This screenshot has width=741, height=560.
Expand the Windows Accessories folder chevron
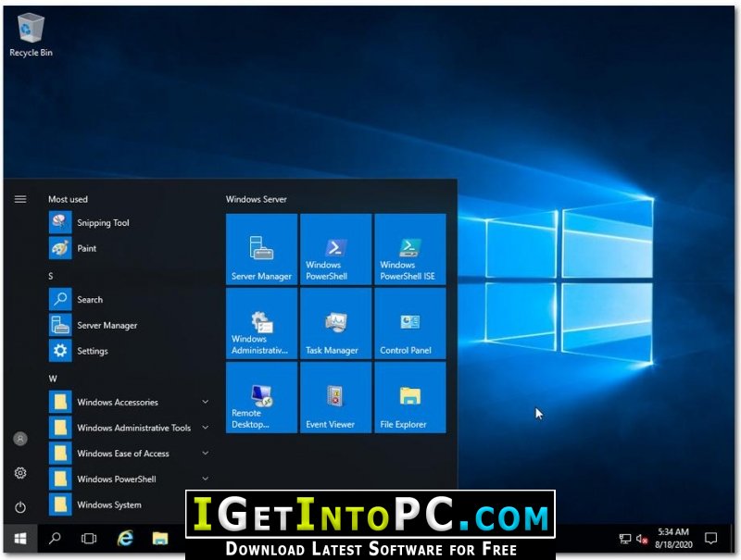[205, 402]
